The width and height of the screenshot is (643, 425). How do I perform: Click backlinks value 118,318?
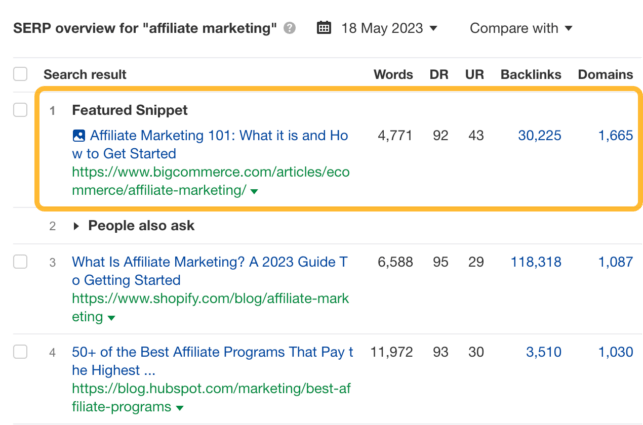[x=536, y=262]
